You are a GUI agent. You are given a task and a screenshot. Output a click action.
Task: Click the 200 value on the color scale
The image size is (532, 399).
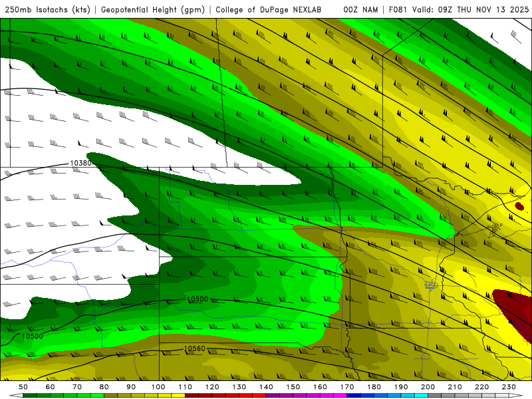(x=428, y=387)
